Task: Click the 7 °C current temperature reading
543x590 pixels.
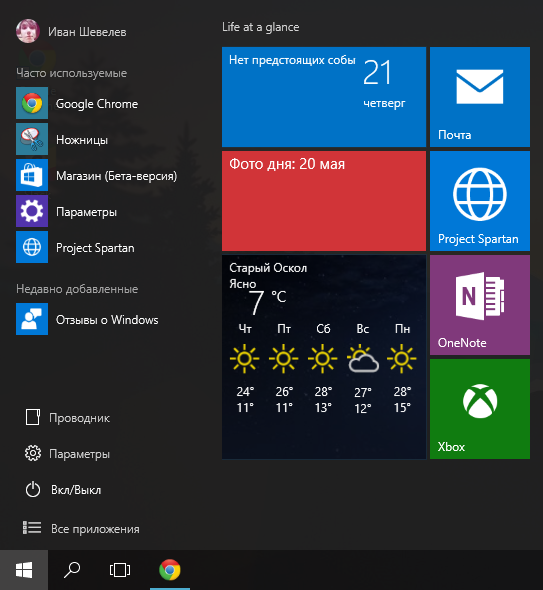Action: click(267, 302)
